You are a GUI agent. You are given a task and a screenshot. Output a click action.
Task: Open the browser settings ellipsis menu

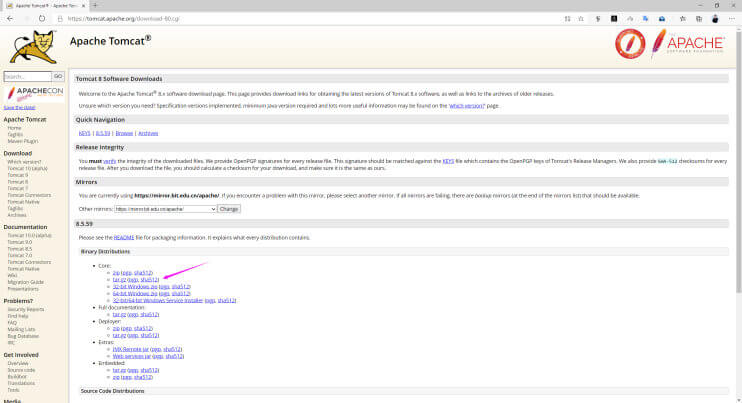[x=732, y=18]
